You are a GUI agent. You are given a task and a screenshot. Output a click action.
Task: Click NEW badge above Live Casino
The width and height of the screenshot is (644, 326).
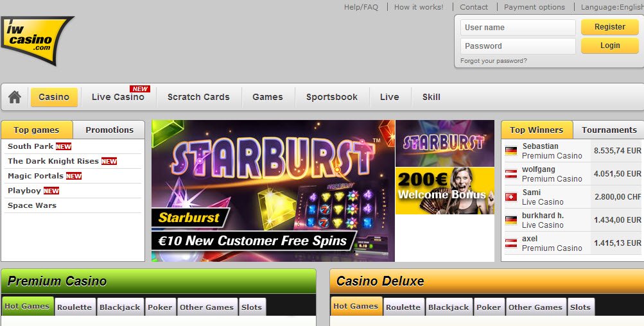(140, 89)
